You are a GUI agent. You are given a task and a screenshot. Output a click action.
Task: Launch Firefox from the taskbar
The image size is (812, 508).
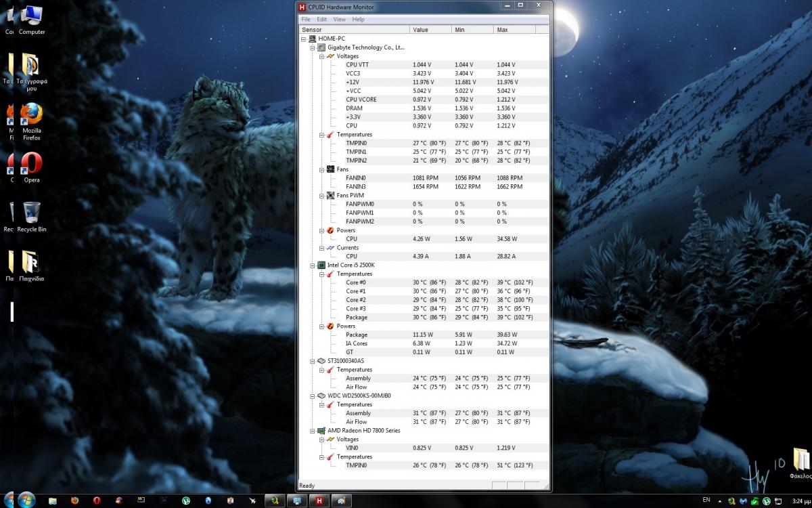point(75,501)
